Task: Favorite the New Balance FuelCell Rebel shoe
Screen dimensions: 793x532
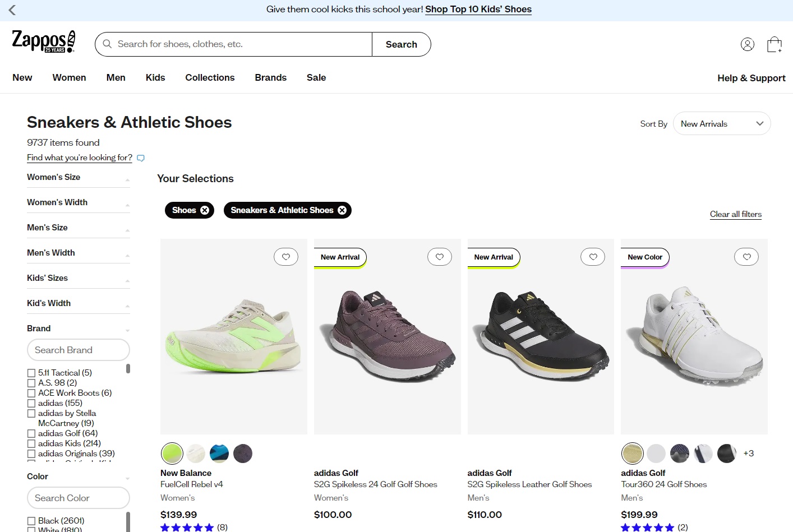Action: pos(286,257)
